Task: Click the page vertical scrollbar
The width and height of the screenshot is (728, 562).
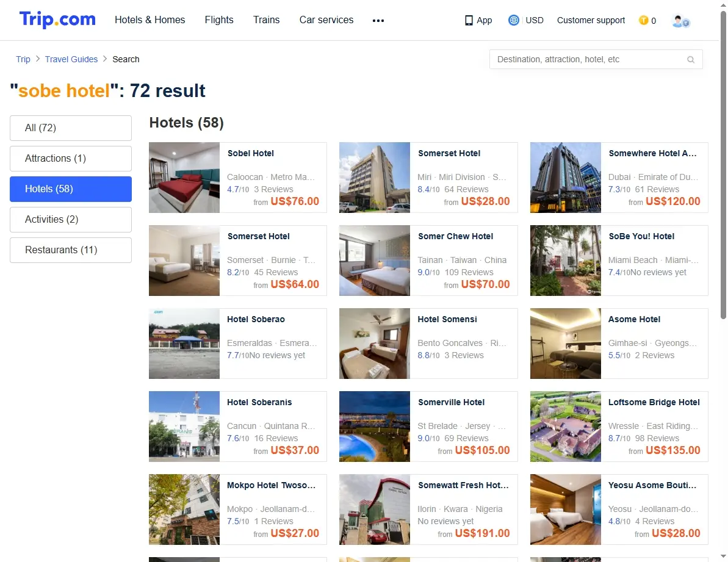Action: pyautogui.click(x=723, y=165)
